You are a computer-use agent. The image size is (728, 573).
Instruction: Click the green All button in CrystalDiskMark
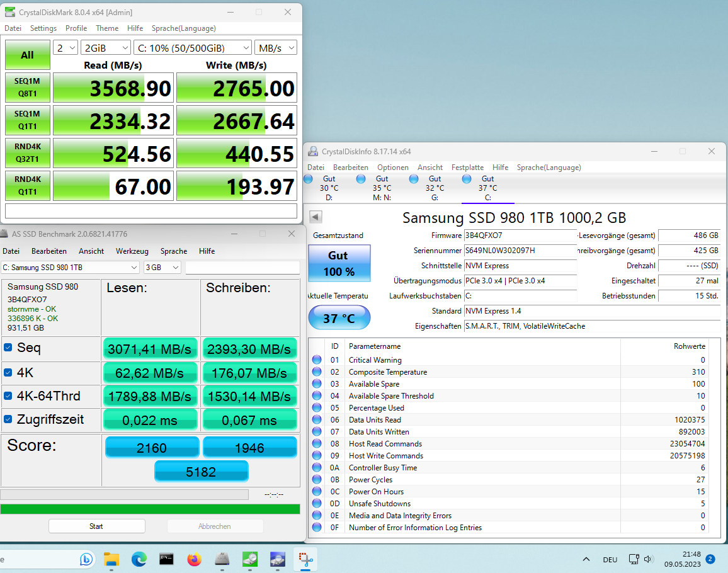click(27, 55)
